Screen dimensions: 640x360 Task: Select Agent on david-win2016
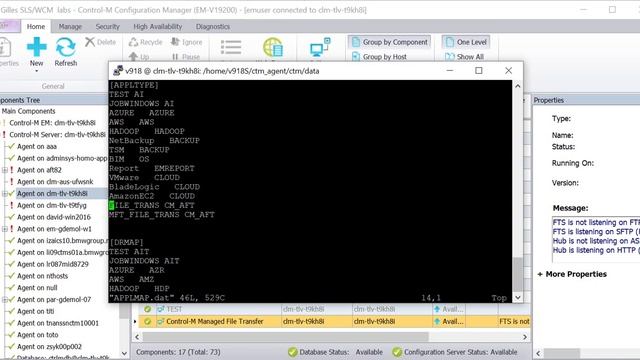[x=54, y=217]
